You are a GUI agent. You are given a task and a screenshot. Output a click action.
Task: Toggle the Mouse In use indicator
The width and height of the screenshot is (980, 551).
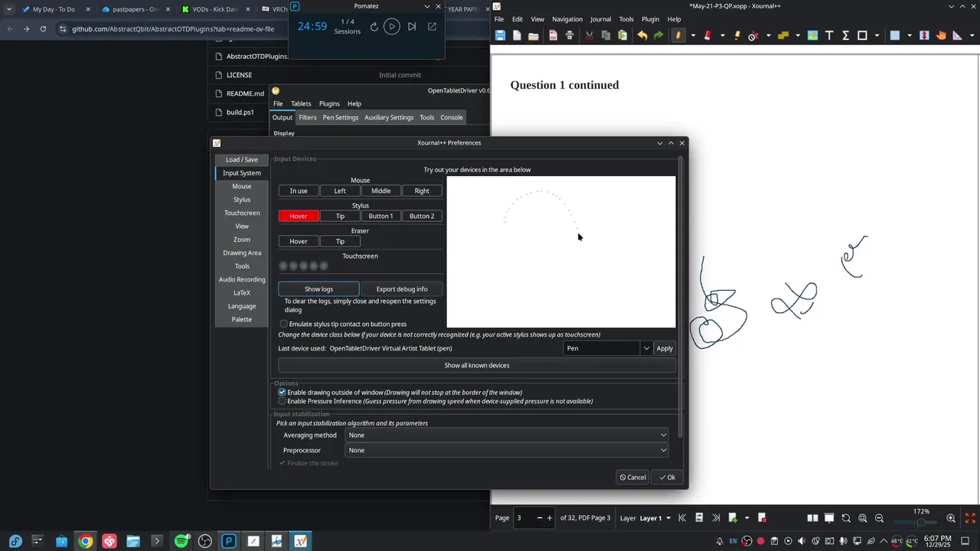299,191
